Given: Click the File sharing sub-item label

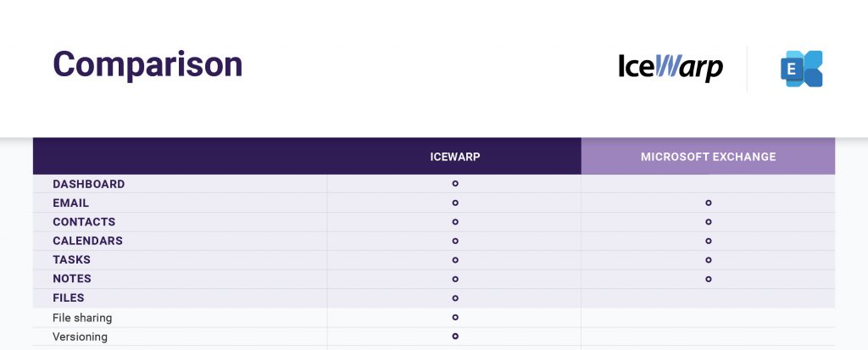Looking at the screenshot, I should tap(82, 318).
